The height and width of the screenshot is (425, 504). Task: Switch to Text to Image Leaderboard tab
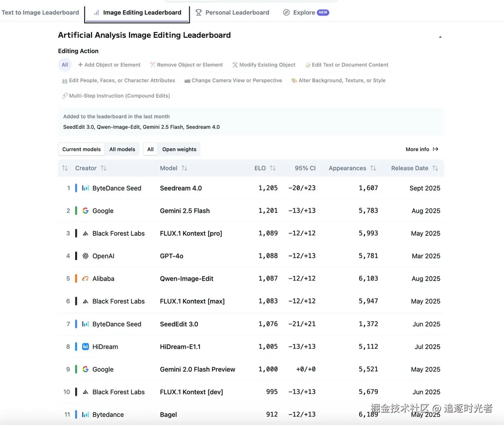40,13
